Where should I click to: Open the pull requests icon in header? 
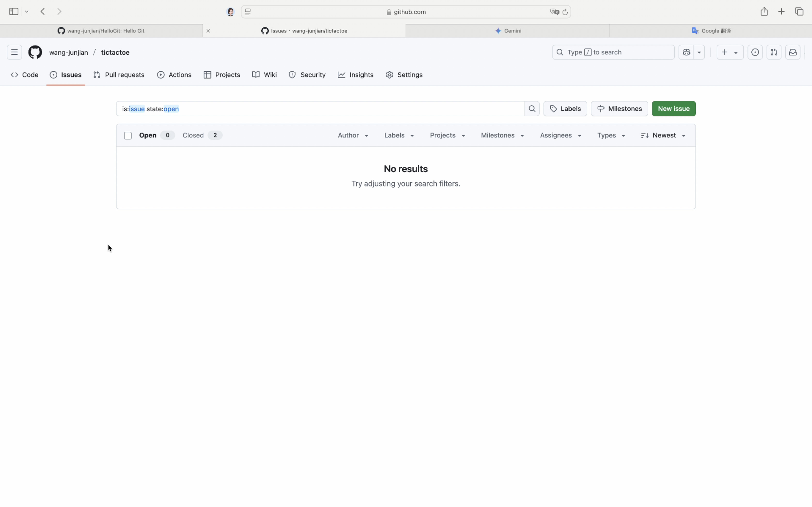[774, 52]
